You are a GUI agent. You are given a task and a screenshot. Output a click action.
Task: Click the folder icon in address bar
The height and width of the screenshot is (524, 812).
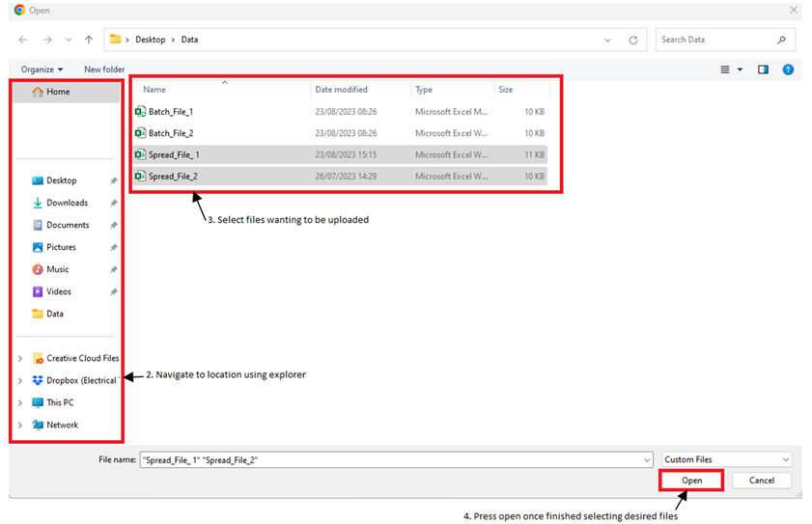[x=115, y=40]
